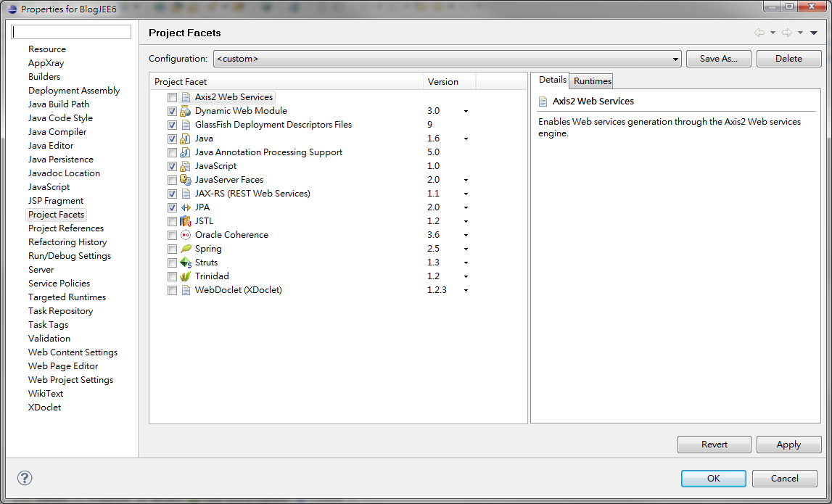Switch to the Details tab
The height and width of the screenshot is (504, 832).
tap(552, 80)
